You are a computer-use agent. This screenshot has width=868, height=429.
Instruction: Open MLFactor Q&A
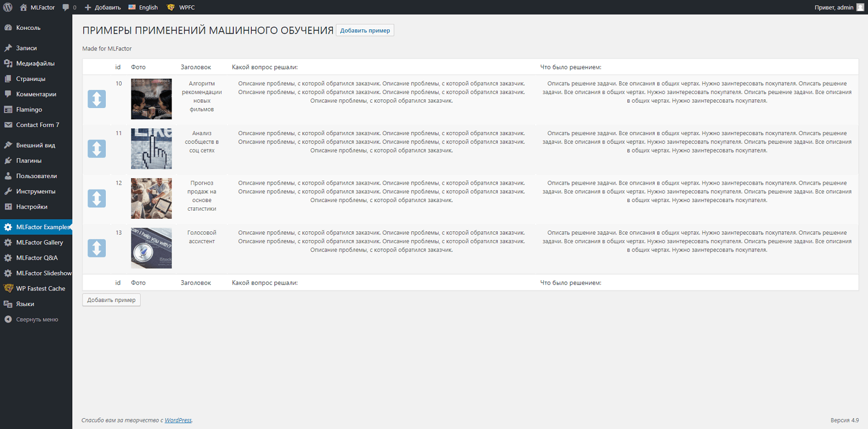tap(36, 258)
